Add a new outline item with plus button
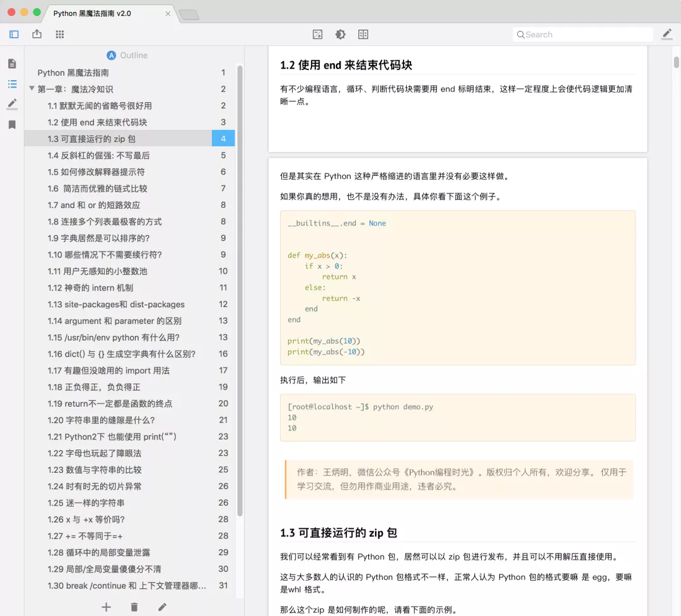This screenshot has width=681, height=616. [x=106, y=607]
